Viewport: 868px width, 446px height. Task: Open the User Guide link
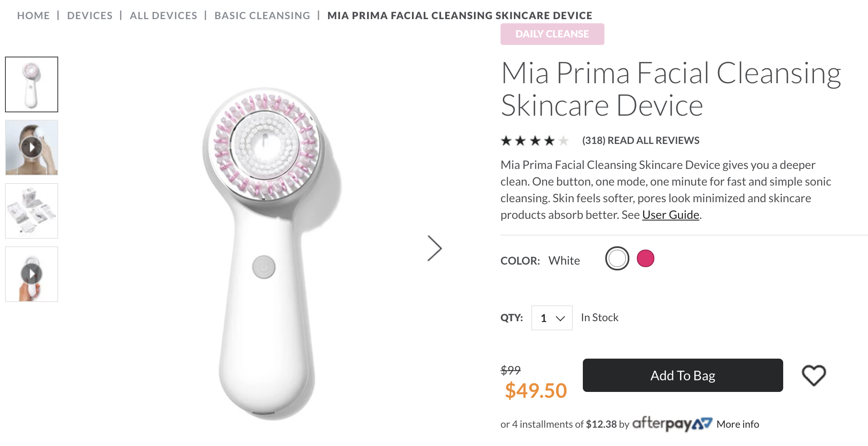pos(671,215)
